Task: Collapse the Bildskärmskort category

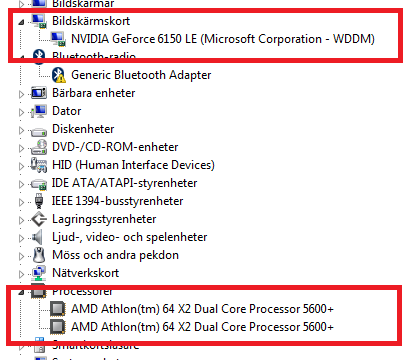Action: pyautogui.click(x=21, y=22)
